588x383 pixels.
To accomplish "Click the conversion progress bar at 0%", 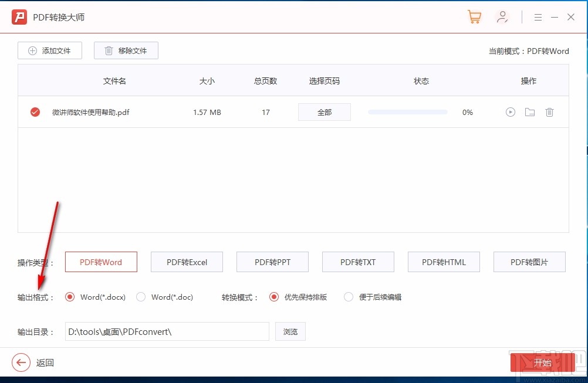I will 407,111.
